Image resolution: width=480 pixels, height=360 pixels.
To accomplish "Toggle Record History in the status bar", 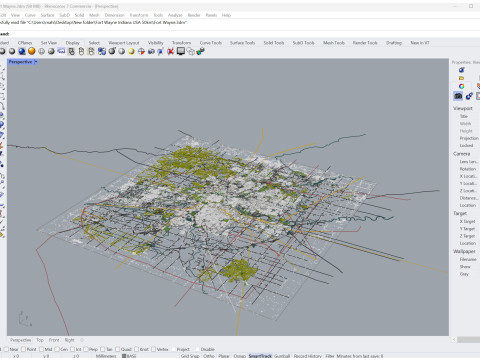I will click(x=307, y=356).
